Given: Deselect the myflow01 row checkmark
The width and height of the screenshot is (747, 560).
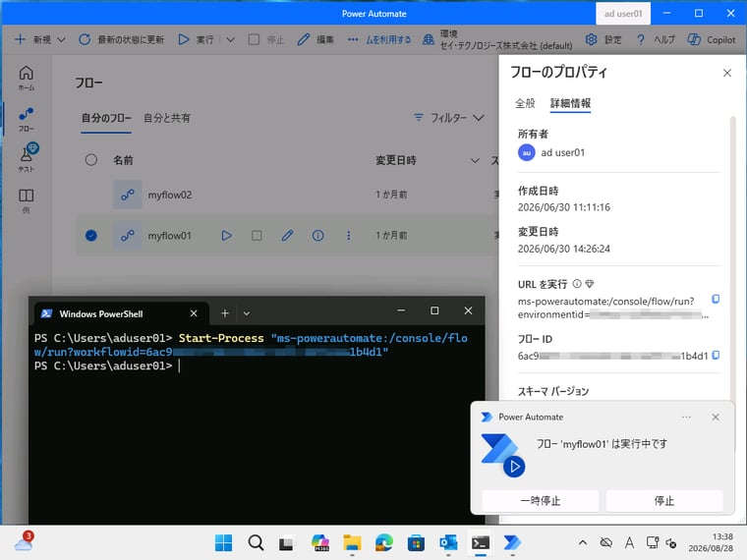Looking at the screenshot, I should click(x=91, y=235).
